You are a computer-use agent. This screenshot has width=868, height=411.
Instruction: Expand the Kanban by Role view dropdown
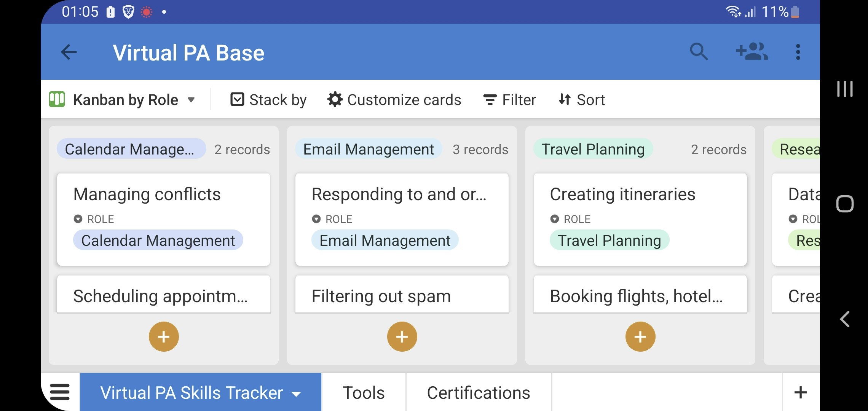[x=191, y=100]
